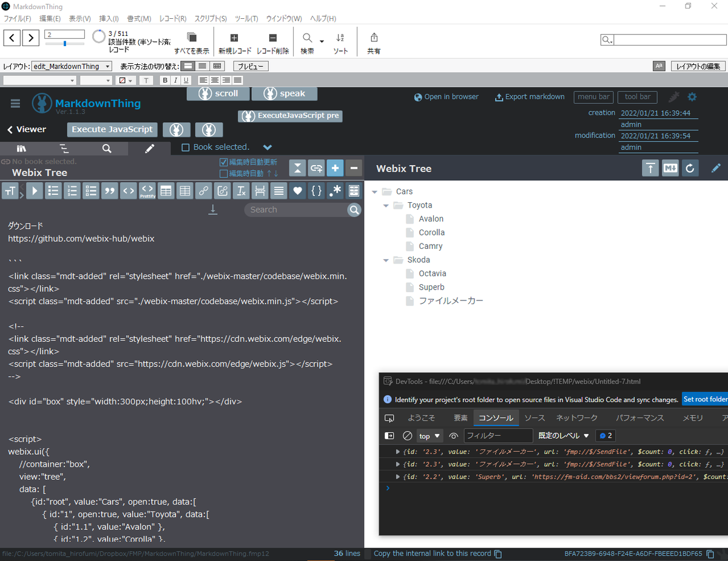Click the collapse hourglass-shaped arrows icon
This screenshot has width=728, height=561.
point(297,168)
